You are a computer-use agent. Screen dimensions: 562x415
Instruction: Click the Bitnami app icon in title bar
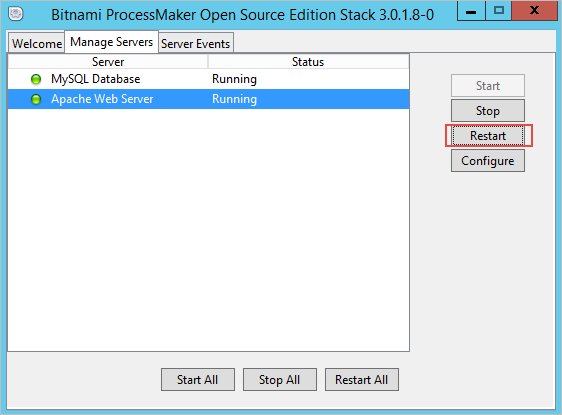(x=16, y=14)
